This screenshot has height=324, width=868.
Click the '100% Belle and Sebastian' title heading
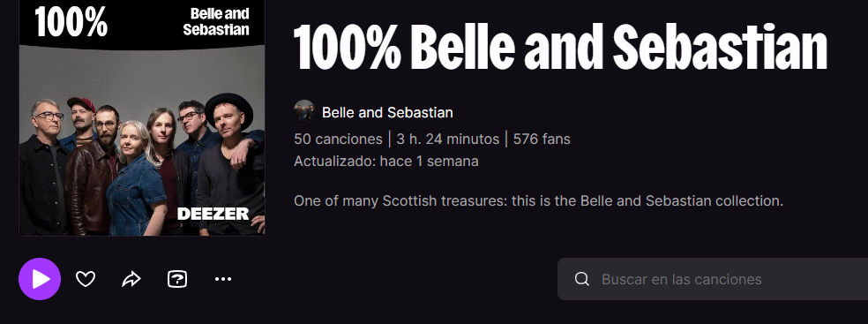[560, 48]
